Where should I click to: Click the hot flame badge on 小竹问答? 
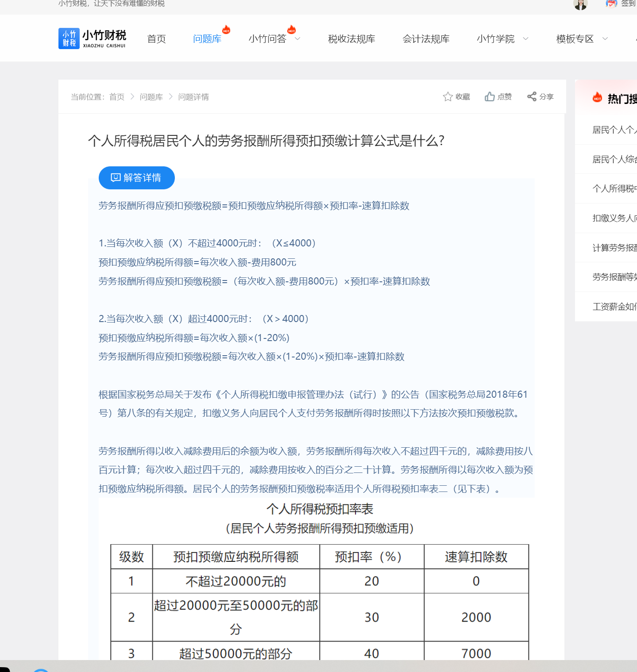pos(291,30)
